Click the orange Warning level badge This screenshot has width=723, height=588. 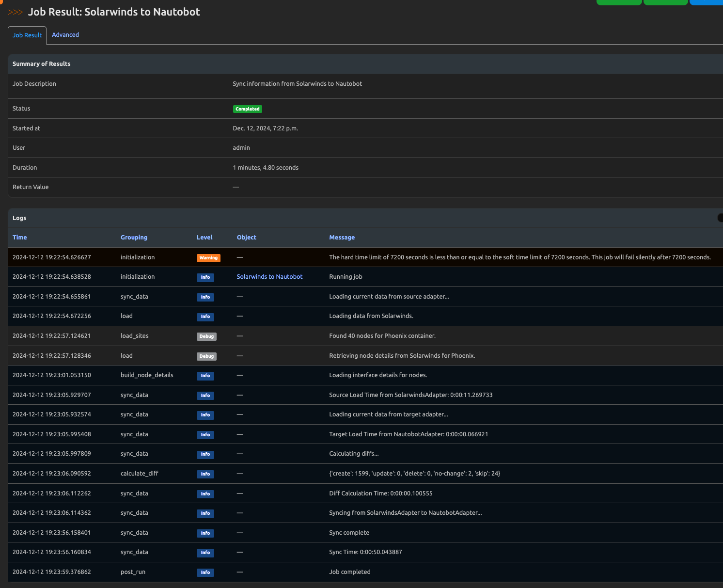point(208,258)
